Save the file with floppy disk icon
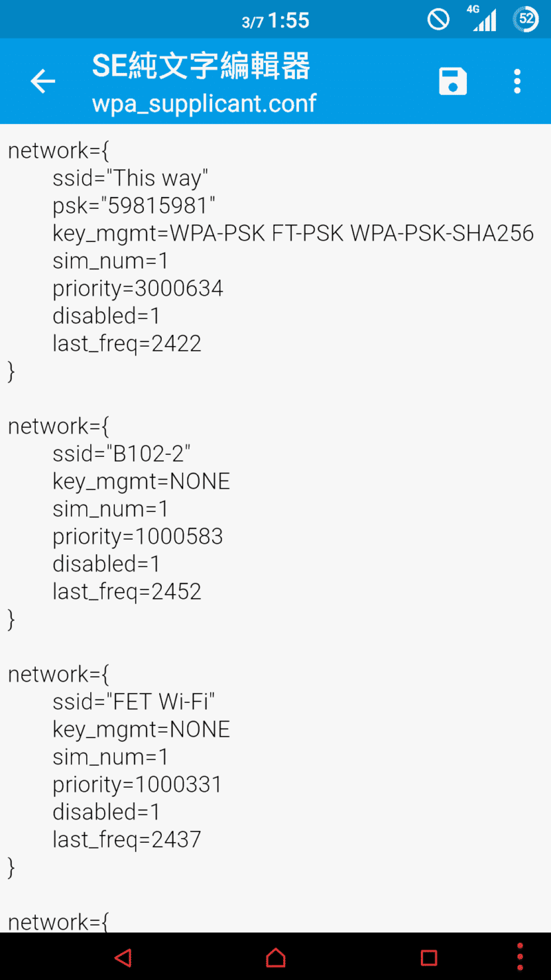The width and height of the screenshot is (551, 980). tap(453, 81)
